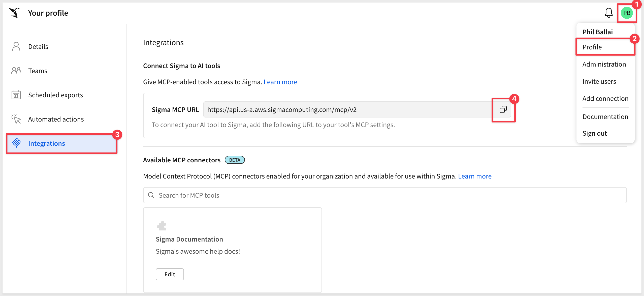Click the Sigma MCP URL label
The width and height of the screenshot is (644, 296).
pos(175,110)
